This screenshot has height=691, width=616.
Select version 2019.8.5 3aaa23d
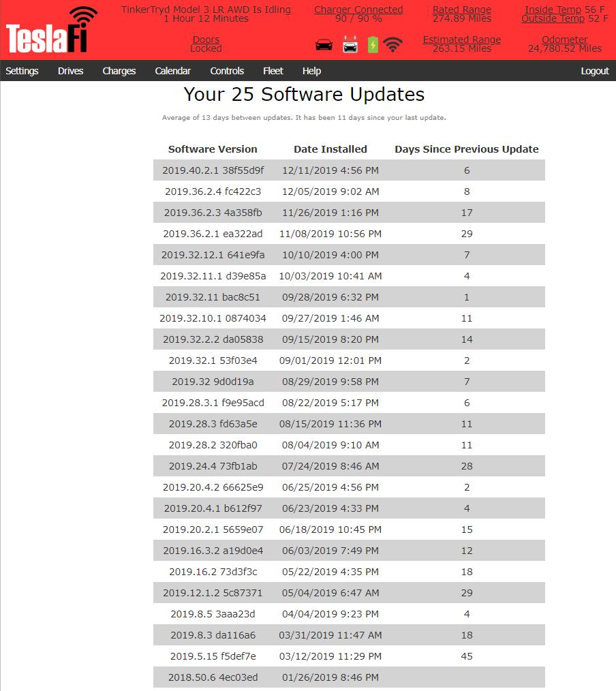(213, 615)
